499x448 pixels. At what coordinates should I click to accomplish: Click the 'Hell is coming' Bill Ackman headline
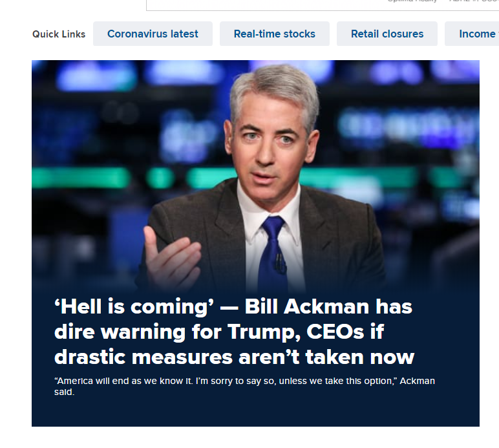tap(234, 332)
